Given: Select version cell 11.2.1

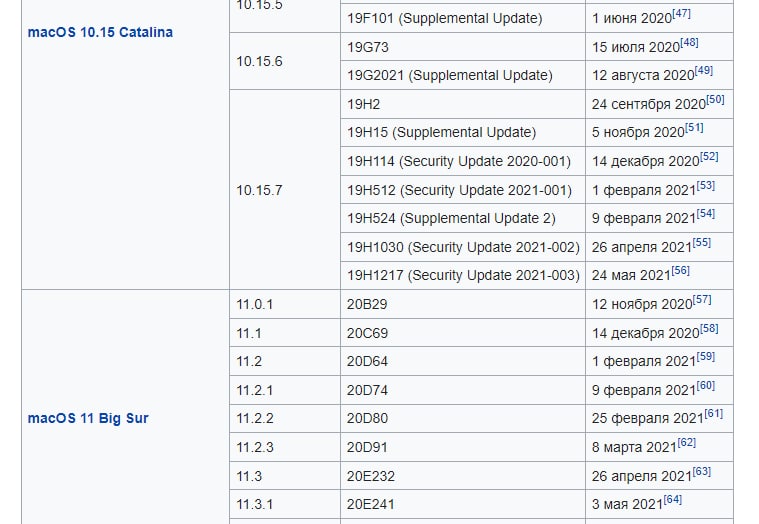Looking at the screenshot, I should point(285,390).
